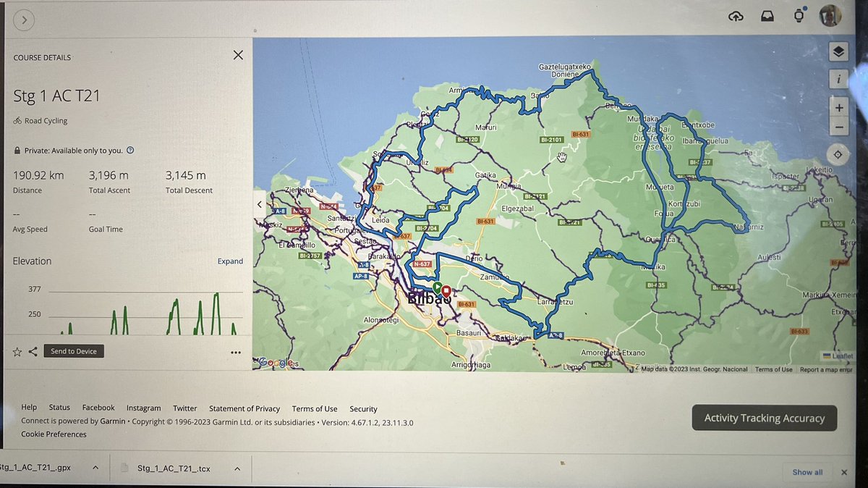Open the Twitter footer link
868x488 pixels.
tap(184, 408)
